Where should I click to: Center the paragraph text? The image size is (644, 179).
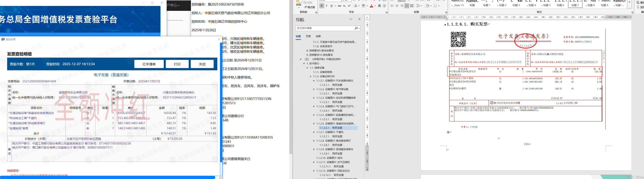pos(397,6)
